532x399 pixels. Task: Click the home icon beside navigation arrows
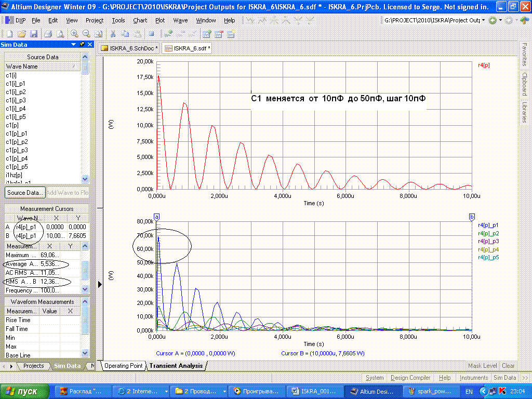[x=525, y=20]
